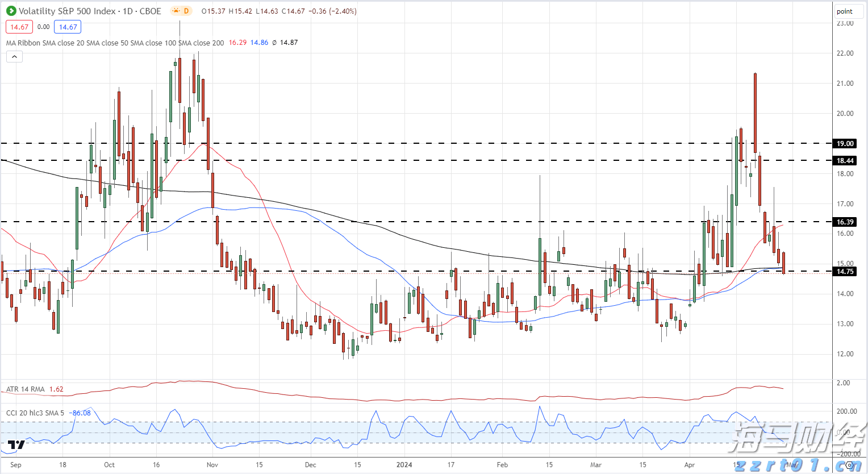868x474 pixels.
Task: Click the red 14.67 sell price button
Action: 19,27
